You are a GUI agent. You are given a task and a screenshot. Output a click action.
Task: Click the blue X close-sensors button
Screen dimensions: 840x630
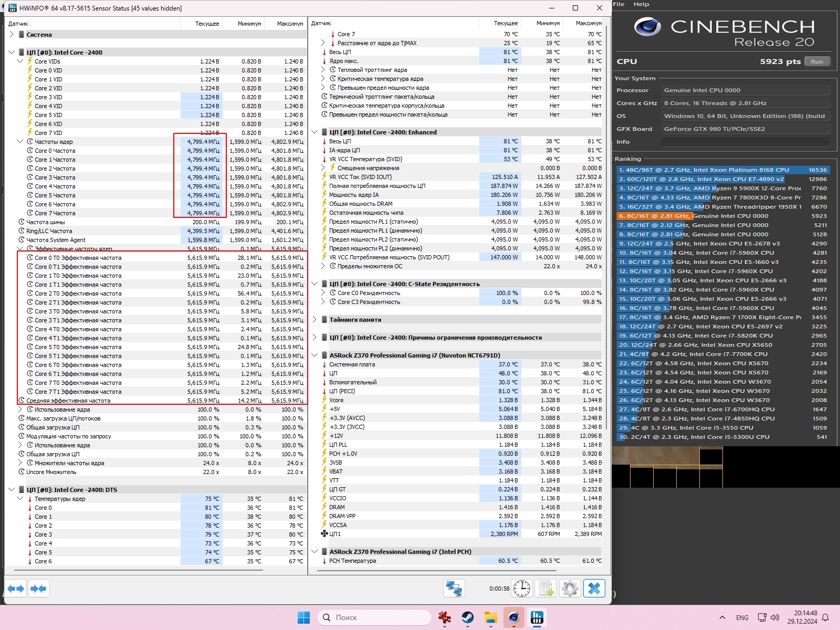point(594,589)
